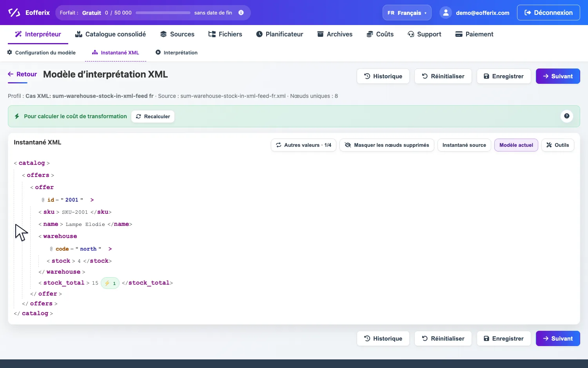Open the Support tab
The width and height of the screenshot is (588, 368).
pos(425,34)
